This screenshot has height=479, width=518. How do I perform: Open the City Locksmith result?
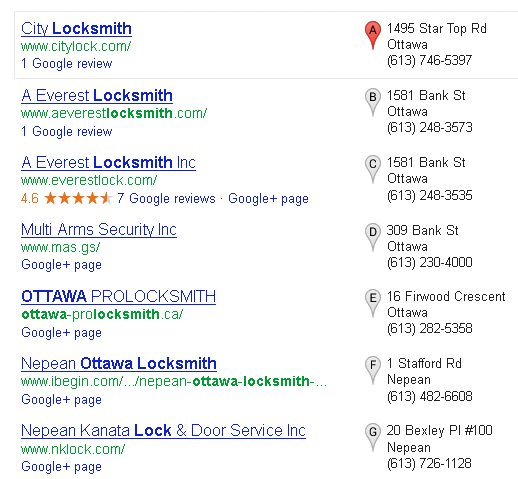pyautogui.click(x=76, y=28)
